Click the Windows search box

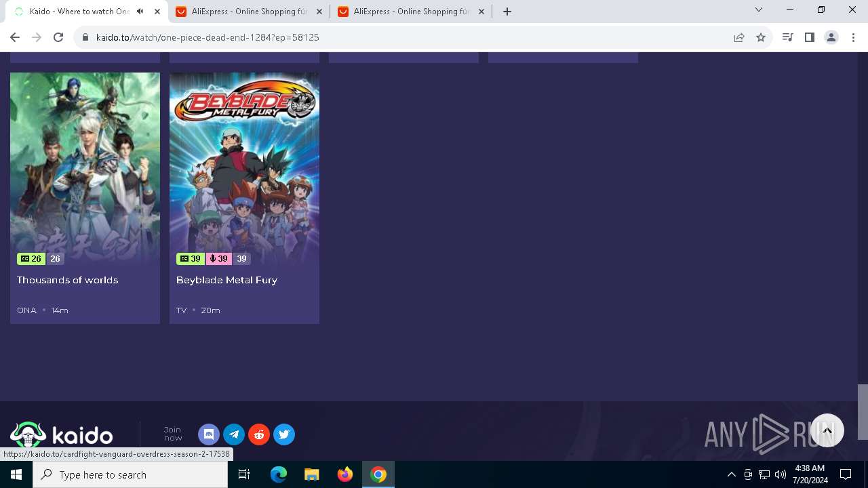pos(130,474)
